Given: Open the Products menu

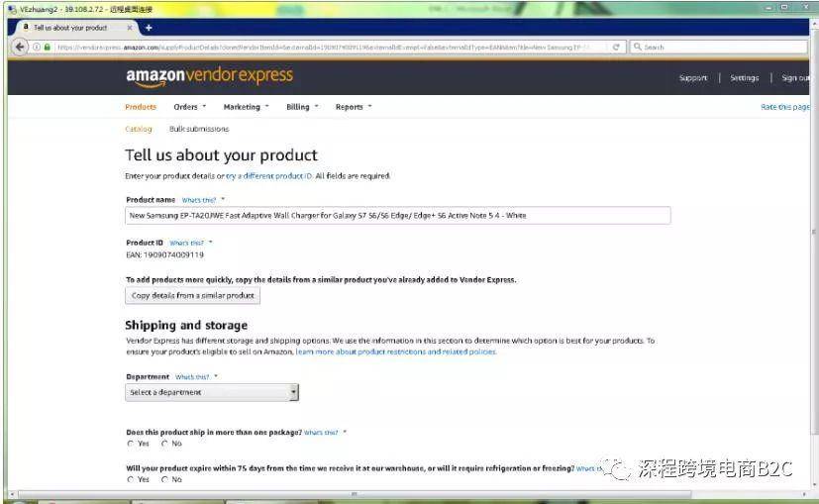Looking at the screenshot, I should pos(141,107).
